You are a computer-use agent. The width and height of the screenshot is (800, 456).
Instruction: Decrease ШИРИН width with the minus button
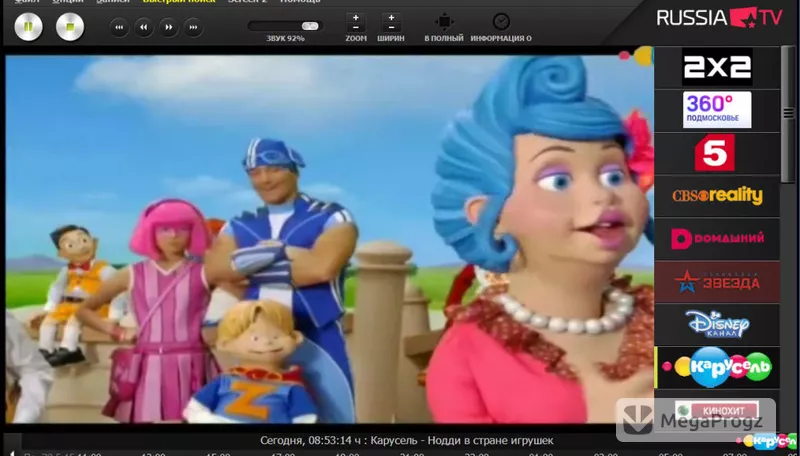[391, 28]
